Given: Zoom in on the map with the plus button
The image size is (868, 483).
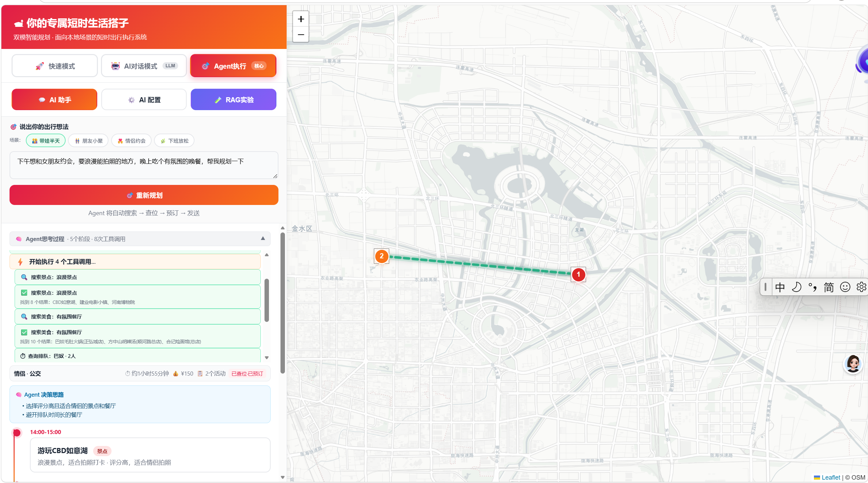Looking at the screenshot, I should coord(301,19).
